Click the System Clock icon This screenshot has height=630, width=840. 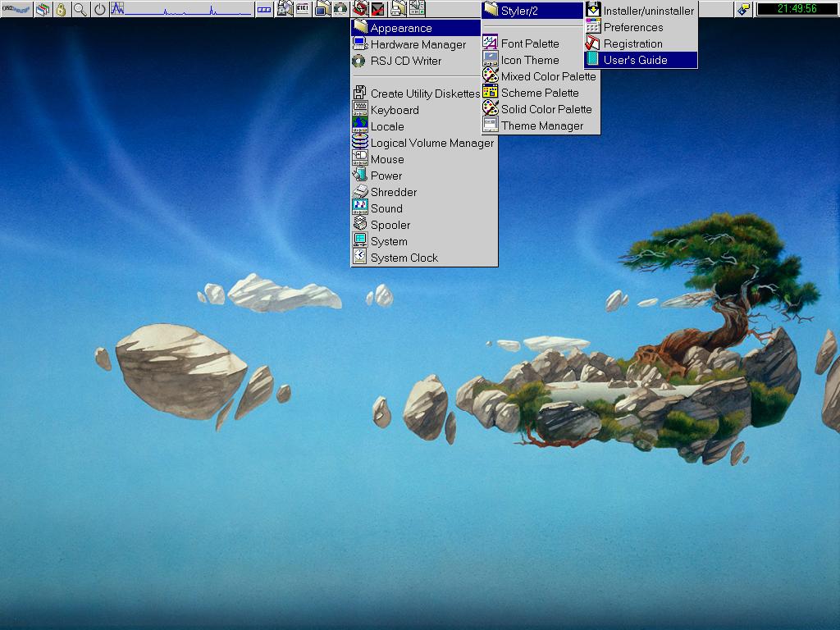(x=359, y=258)
